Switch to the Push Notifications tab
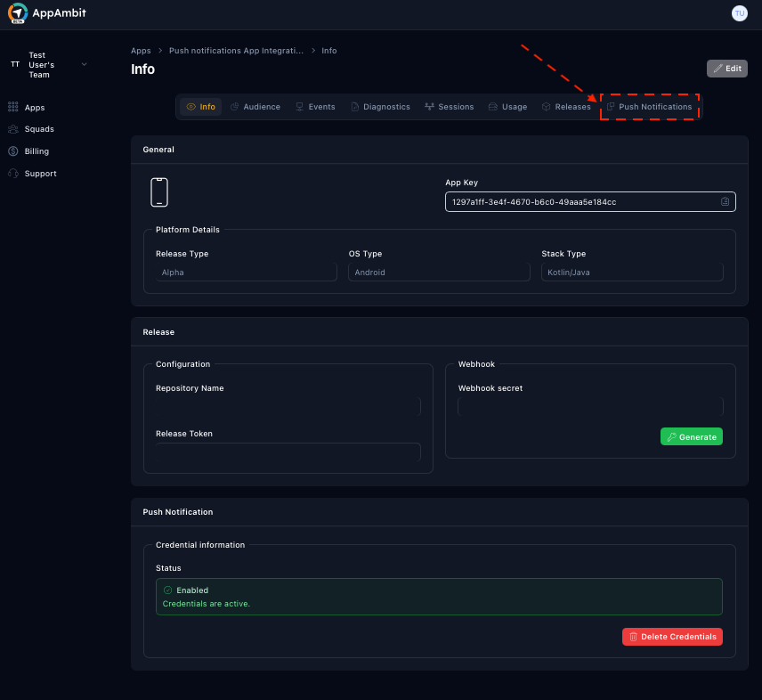 (649, 107)
